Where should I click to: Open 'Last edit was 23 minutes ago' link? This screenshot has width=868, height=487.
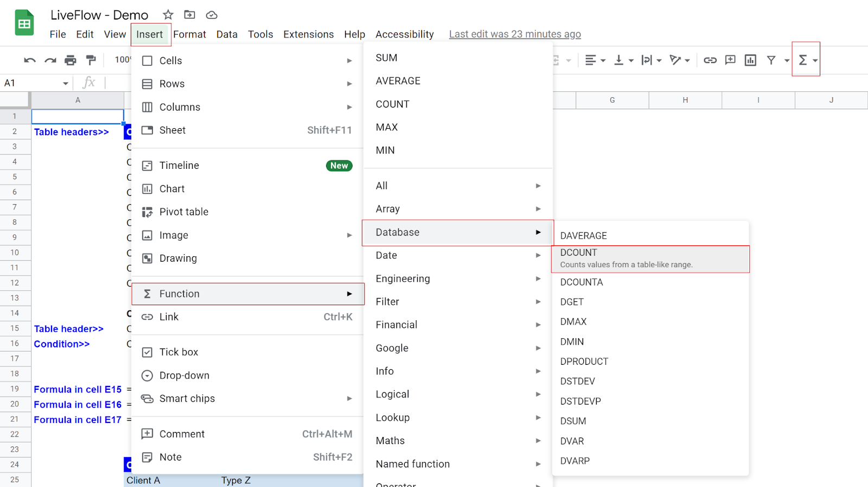point(515,34)
